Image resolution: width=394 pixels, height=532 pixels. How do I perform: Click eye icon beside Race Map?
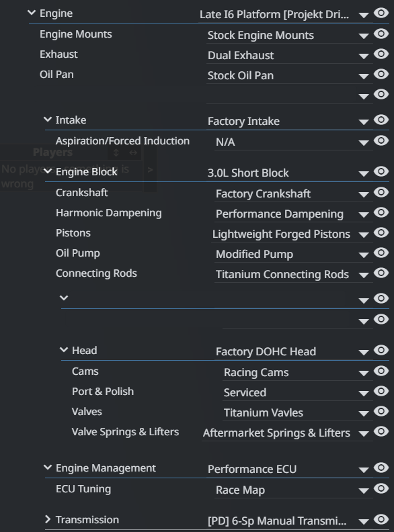[381, 488]
